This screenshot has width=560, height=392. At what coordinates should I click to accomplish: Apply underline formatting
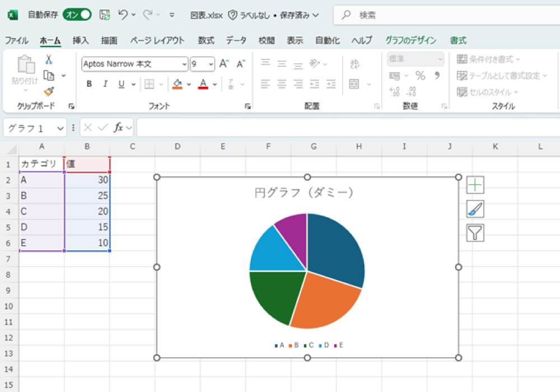[122, 84]
